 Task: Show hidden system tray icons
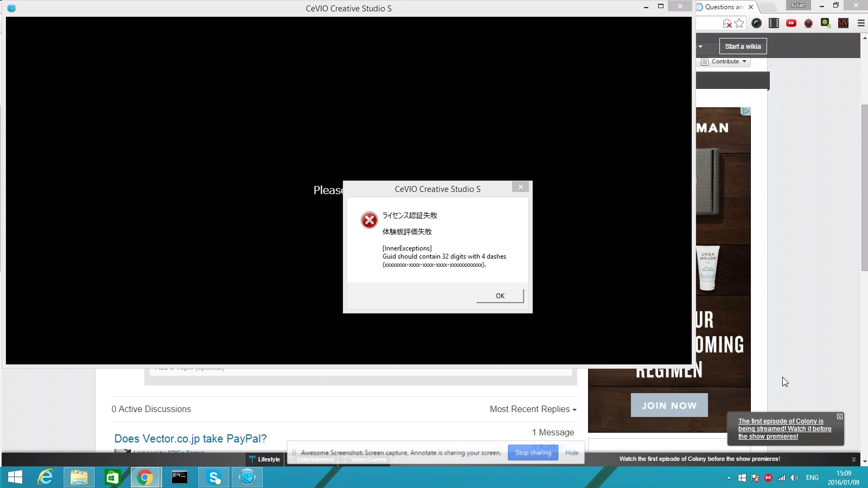[729, 478]
